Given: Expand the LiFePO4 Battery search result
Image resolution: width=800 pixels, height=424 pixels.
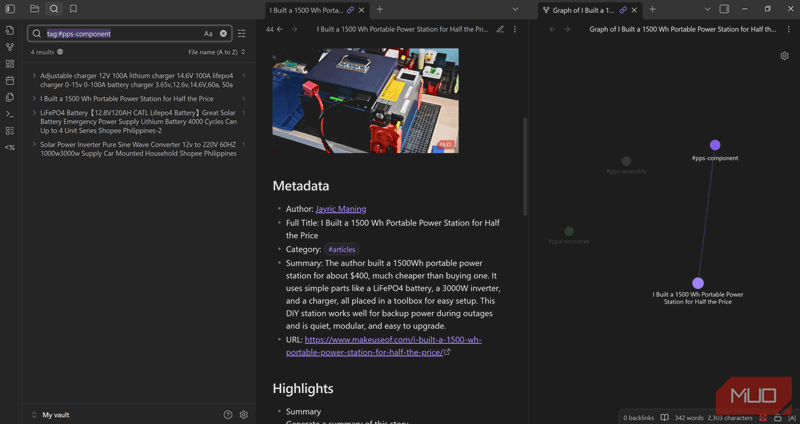Looking at the screenshot, I should click(x=34, y=113).
